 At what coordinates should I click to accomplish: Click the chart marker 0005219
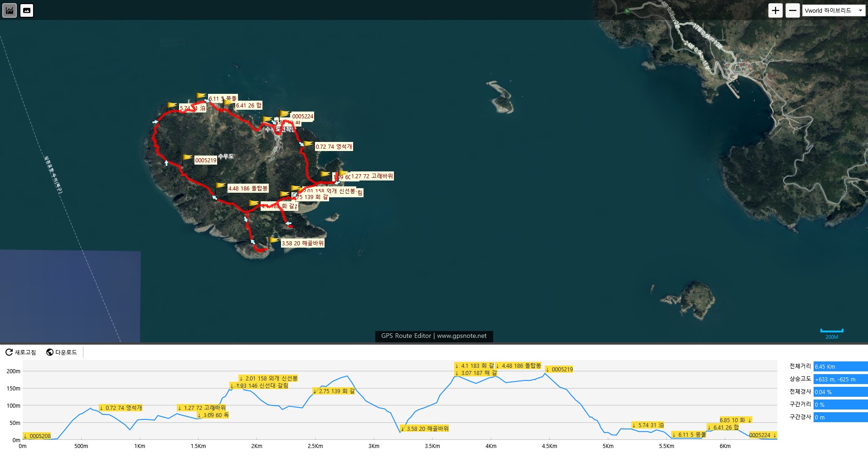(559, 369)
